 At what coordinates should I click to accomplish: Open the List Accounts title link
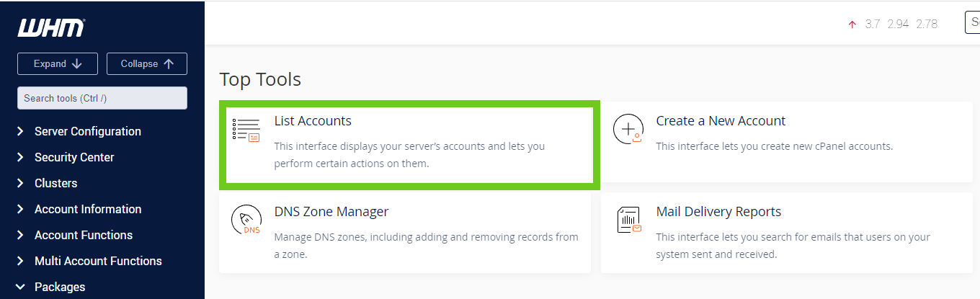tap(313, 121)
